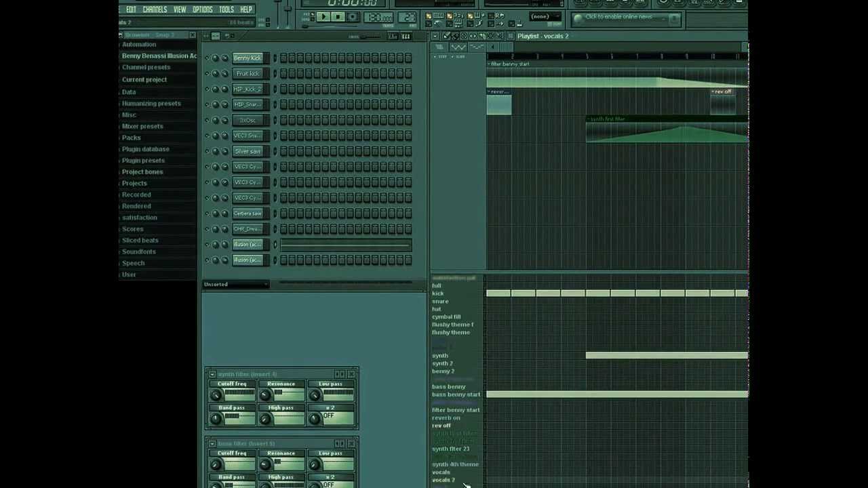The image size is (868, 488).
Task: Select the Benny Kick channel button
Action: tap(248, 58)
